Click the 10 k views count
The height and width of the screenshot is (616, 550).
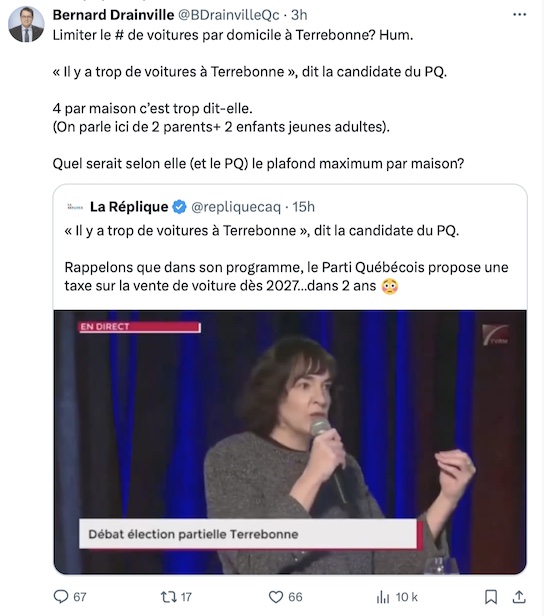pyautogui.click(x=407, y=597)
